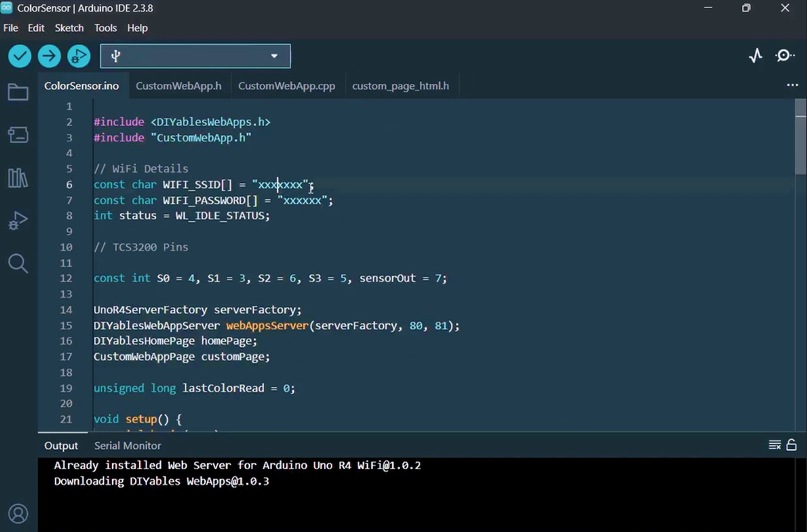Screen dimensions: 807x532
Task: Open the Serial Monitor magnifier icon
Action: tap(785, 56)
